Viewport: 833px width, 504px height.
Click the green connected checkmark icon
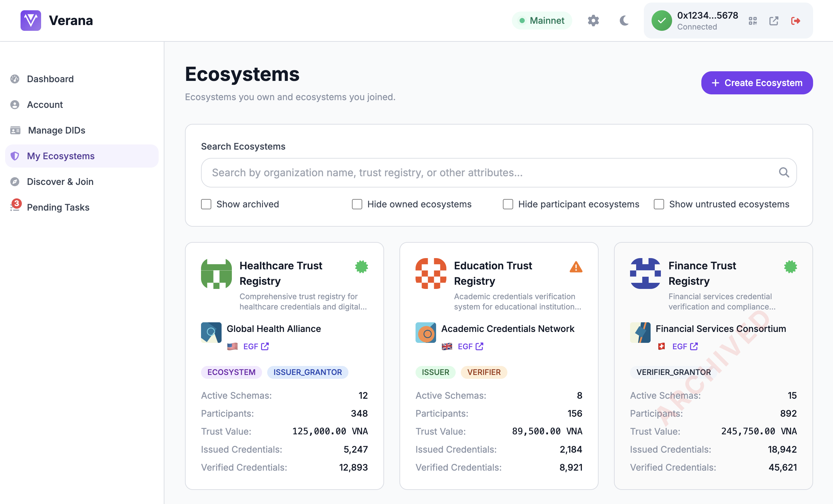662,21
